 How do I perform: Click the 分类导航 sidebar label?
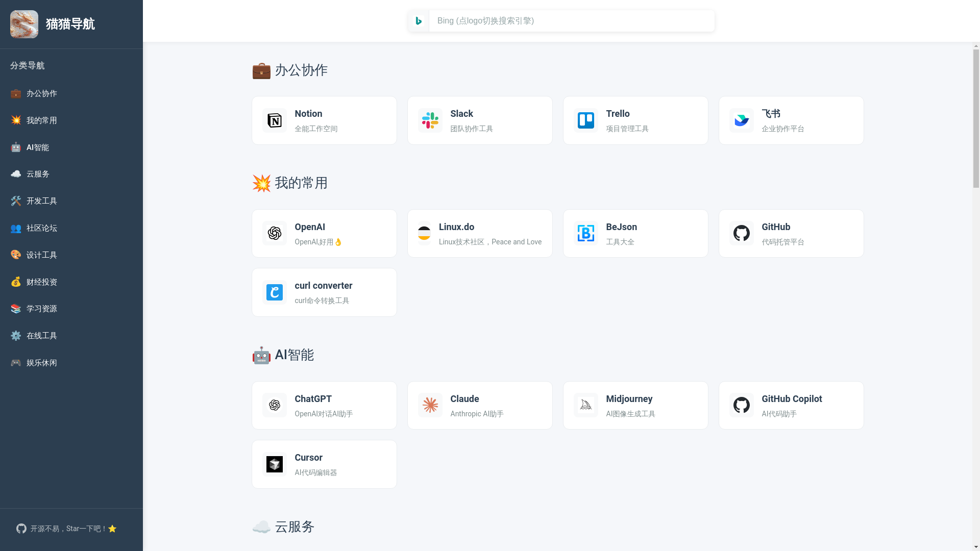[x=27, y=65]
